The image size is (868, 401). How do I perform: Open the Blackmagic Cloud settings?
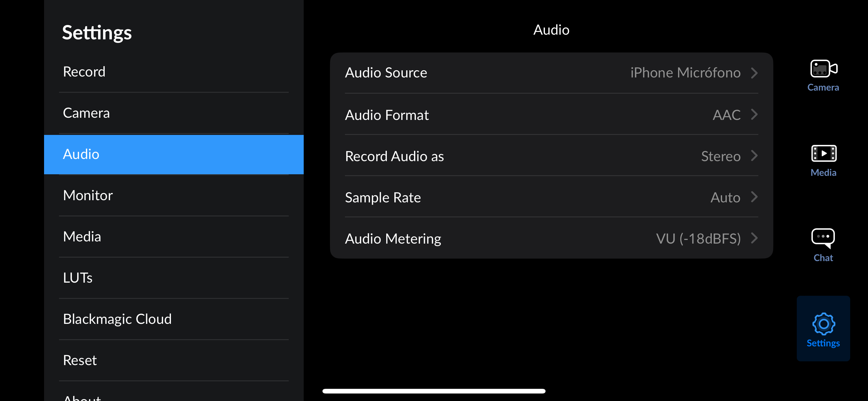(x=117, y=319)
